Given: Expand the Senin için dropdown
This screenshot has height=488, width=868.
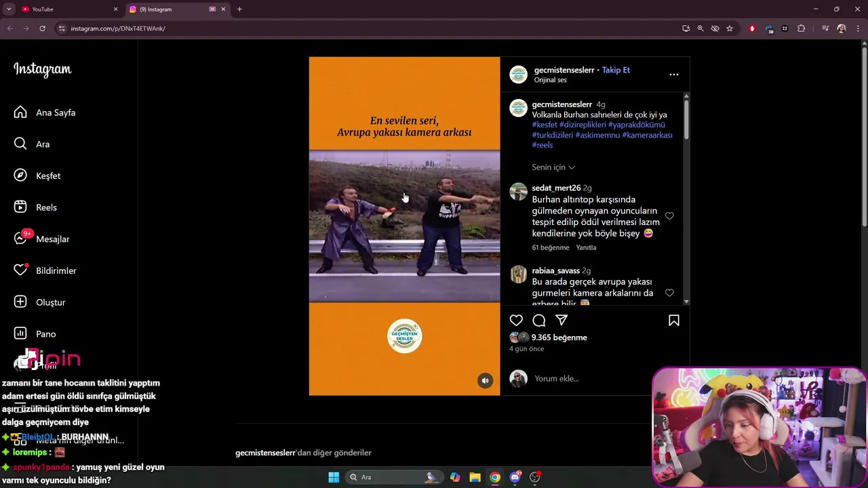Looking at the screenshot, I should [553, 167].
